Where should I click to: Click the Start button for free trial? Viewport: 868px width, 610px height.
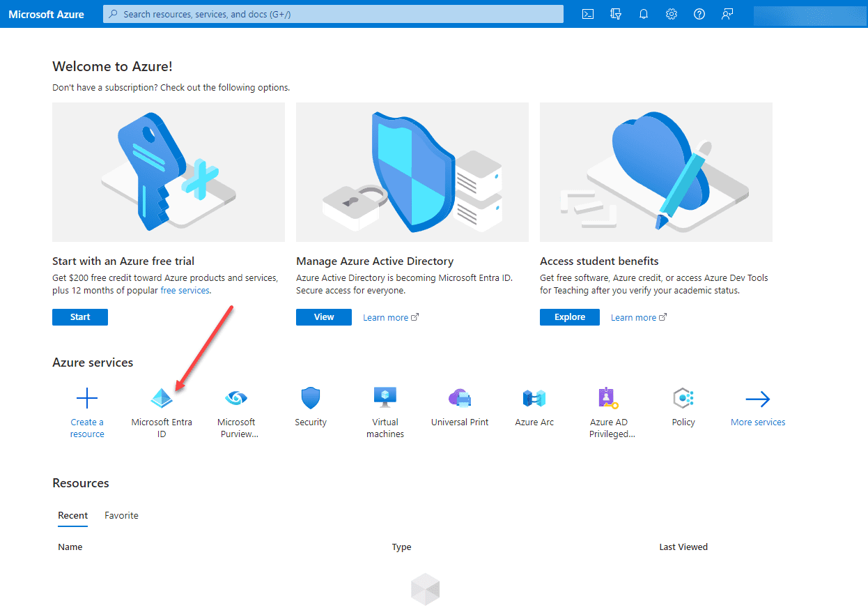coord(80,317)
